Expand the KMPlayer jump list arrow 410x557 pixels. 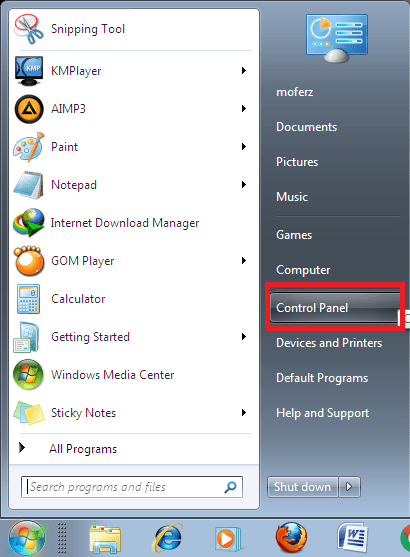(x=244, y=71)
